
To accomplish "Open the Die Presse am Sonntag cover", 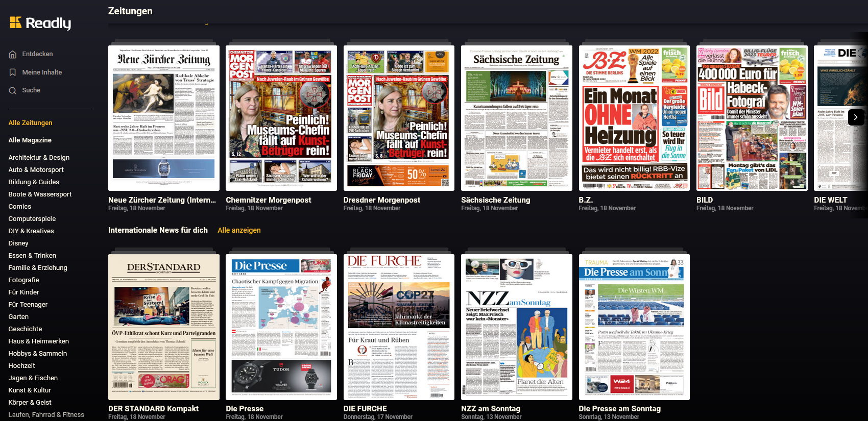I will tap(634, 327).
